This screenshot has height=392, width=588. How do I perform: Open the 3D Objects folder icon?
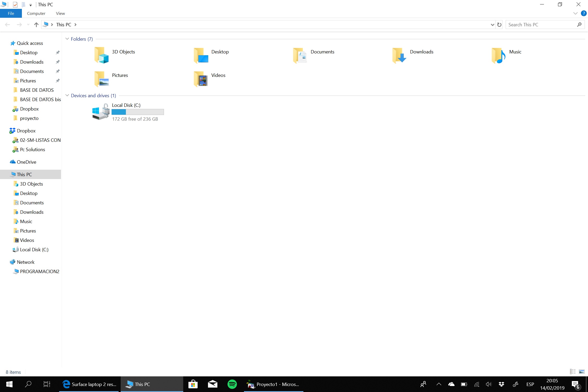pyautogui.click(x=101, y=55)
